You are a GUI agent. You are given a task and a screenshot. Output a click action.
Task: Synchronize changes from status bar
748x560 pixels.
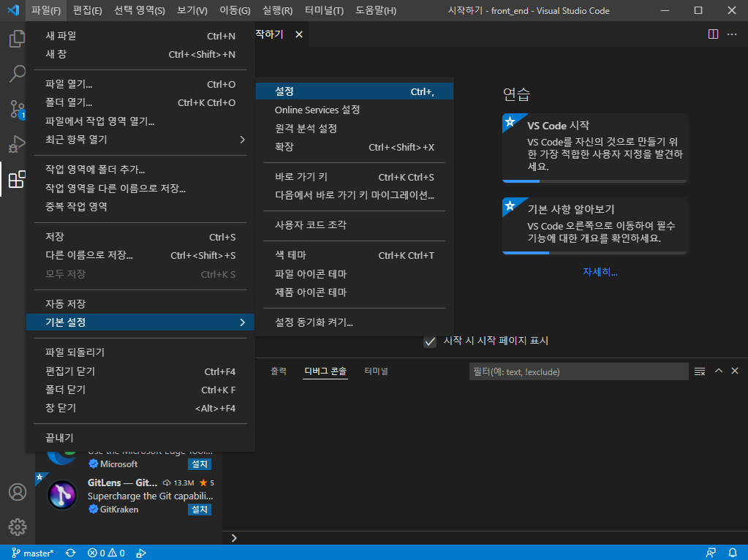pos(71,553)
